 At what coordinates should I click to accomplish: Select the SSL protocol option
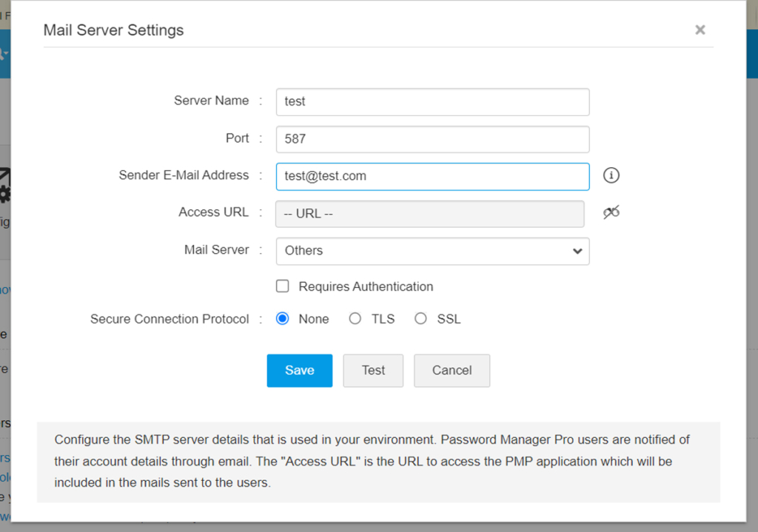pos(420,318)
